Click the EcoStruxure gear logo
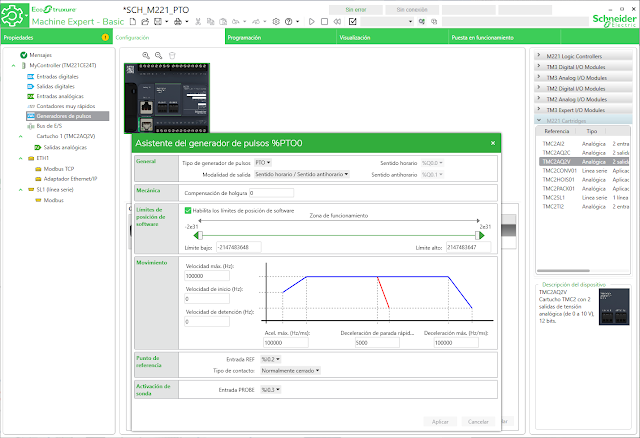The width and height of the screenshot is (640, 438). (x=13, y=16)
